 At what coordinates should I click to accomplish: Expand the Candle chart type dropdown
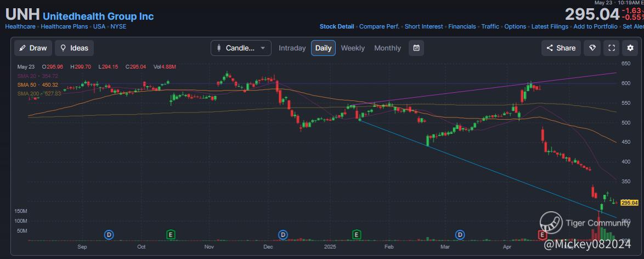241,48
